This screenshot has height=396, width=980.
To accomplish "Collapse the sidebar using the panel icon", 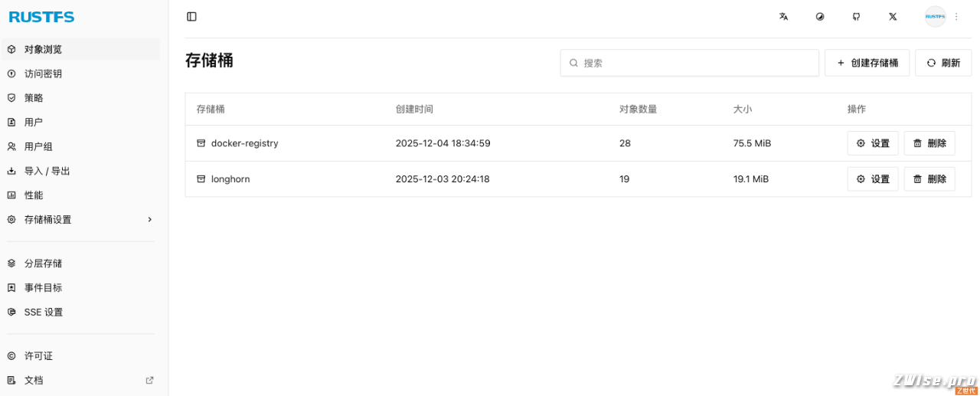I will coord(191,17).
